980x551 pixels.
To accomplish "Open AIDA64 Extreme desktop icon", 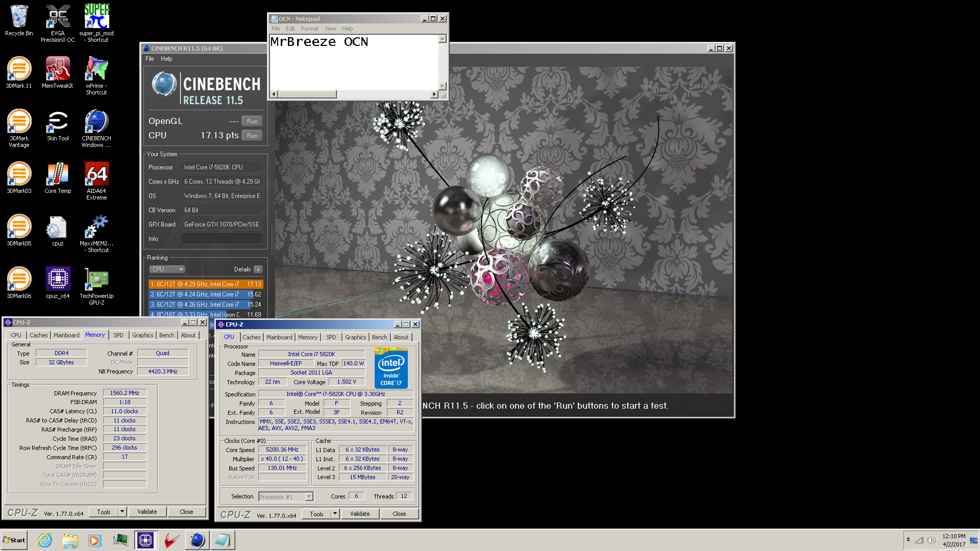I will [x=96, y=181].
